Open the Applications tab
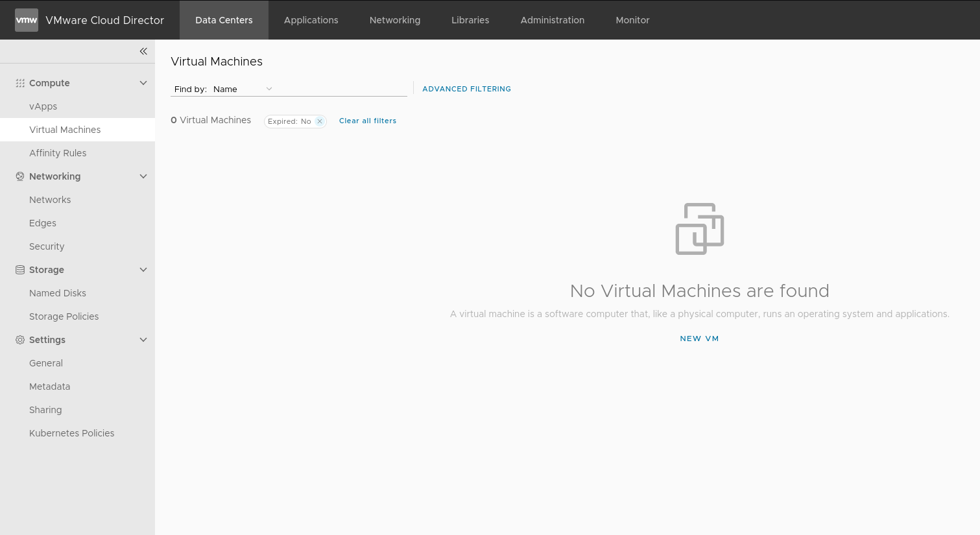Image resolution: width=980 pixels, height=535 pixels. [311, 20]
